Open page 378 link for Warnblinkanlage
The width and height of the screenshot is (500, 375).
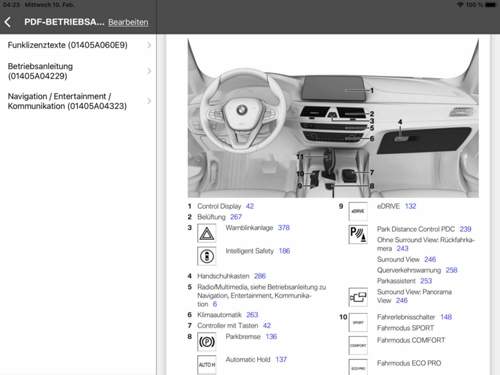[x=284, y=228]
